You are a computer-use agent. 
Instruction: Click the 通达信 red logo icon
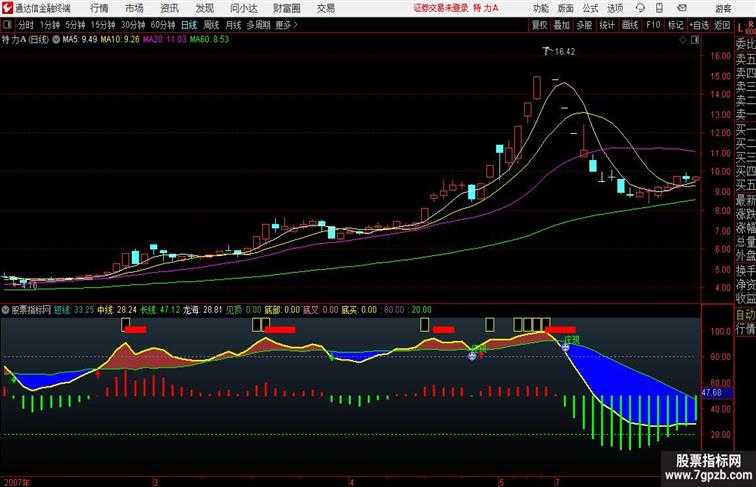pyautogui.click(x=7, y=8)
